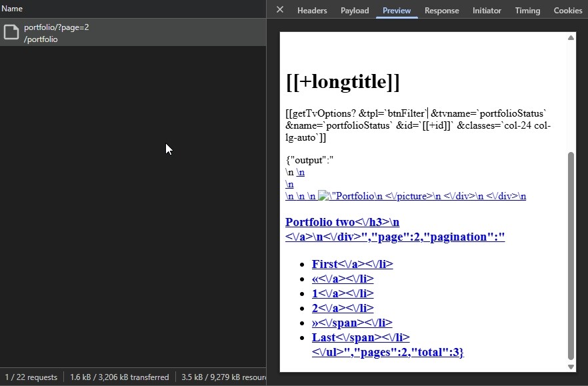Click the » next page link
This screenshot has width=588, height=386.
315,323
